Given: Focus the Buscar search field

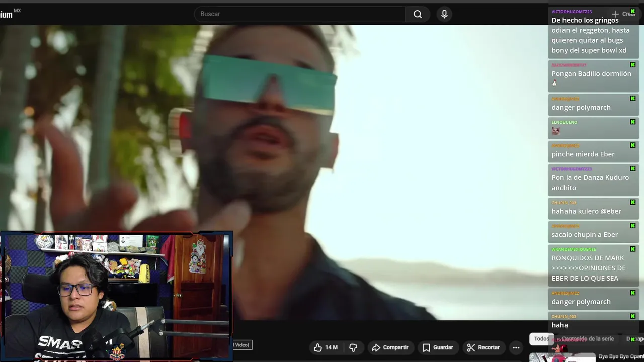Looking at the screenshot, I should [300, 14].
